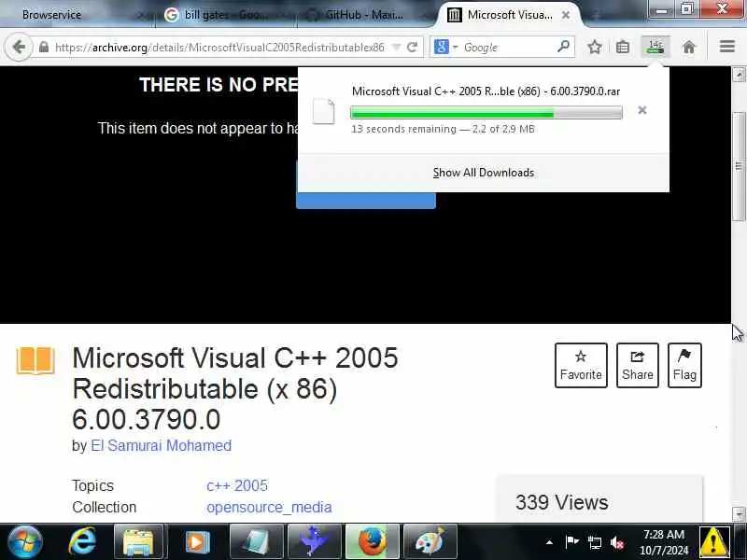Click the page scroll up arrow
Viewport: 747px width, 560px height.
point(739,75)
